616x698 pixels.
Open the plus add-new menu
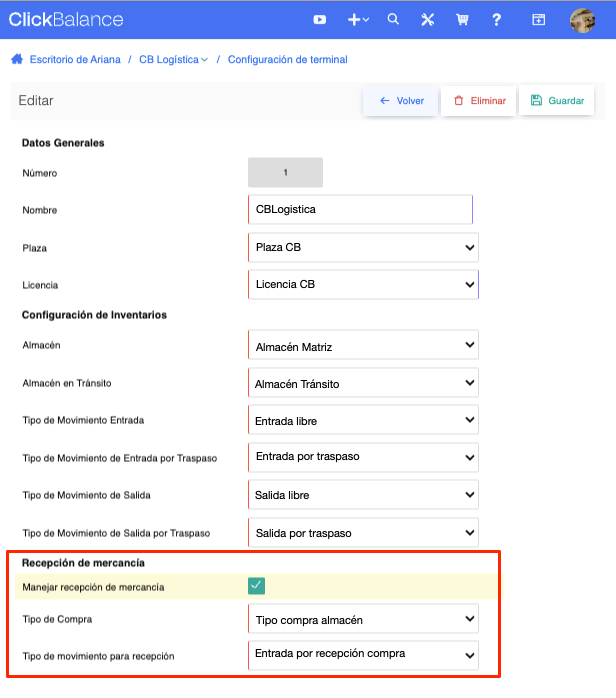pos(358,20)
